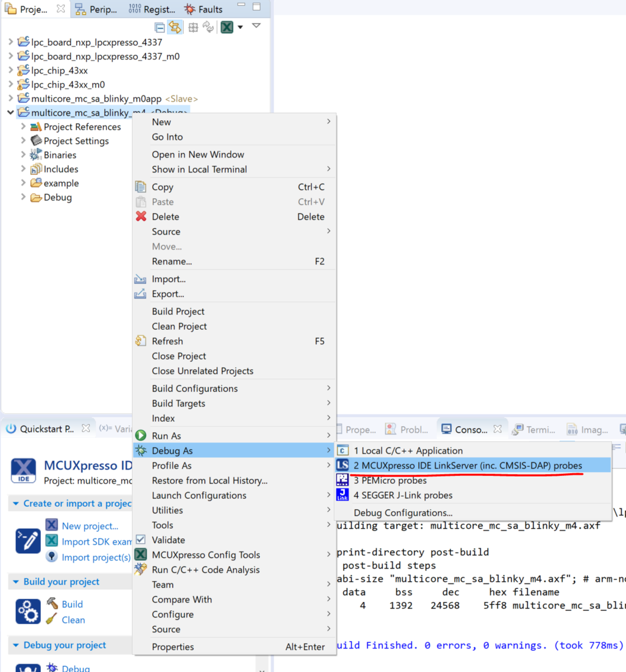Collapse Debug your project section
This screenshot has width=626, height=672.
[x=16, y=645]
